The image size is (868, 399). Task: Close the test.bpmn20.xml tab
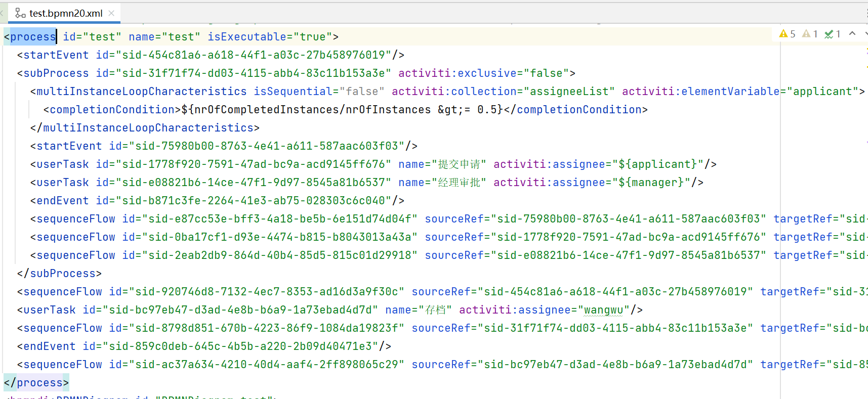(111, 13)
